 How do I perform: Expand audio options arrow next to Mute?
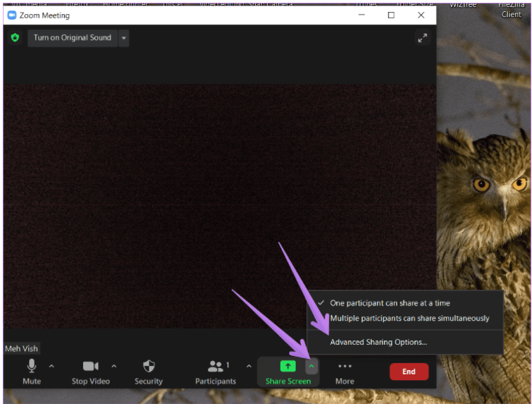click(x=51, y=367)
